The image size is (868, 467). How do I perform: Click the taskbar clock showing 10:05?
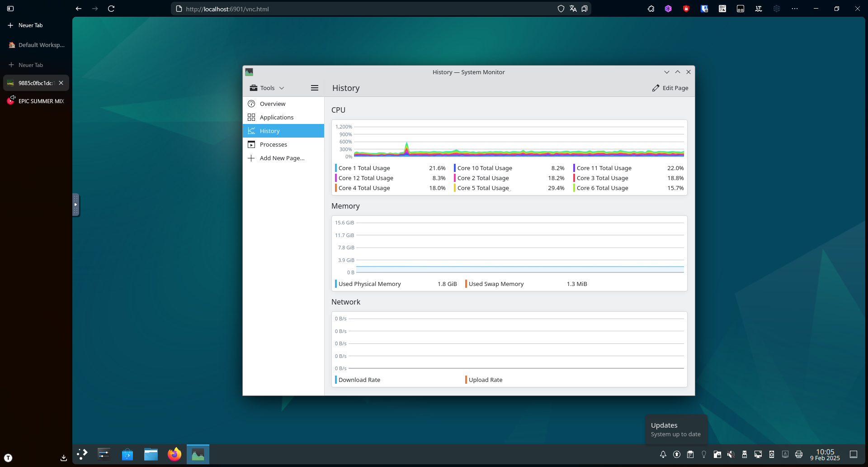pos(825,454)
